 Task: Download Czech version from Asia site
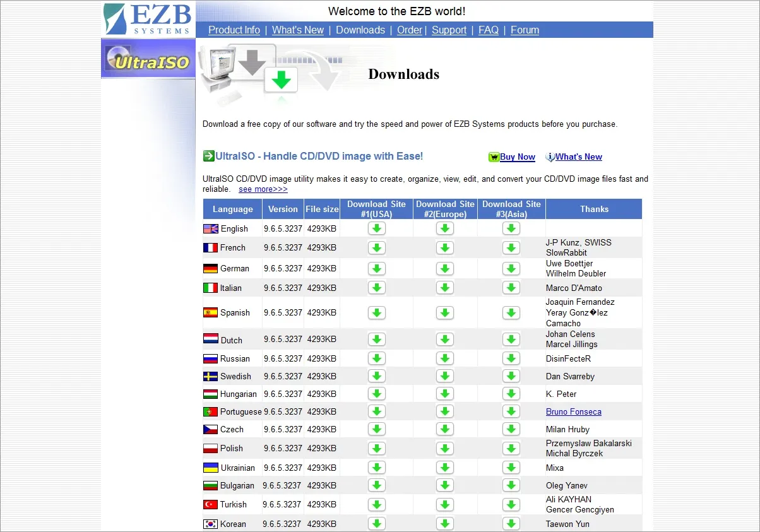[511, 429]
